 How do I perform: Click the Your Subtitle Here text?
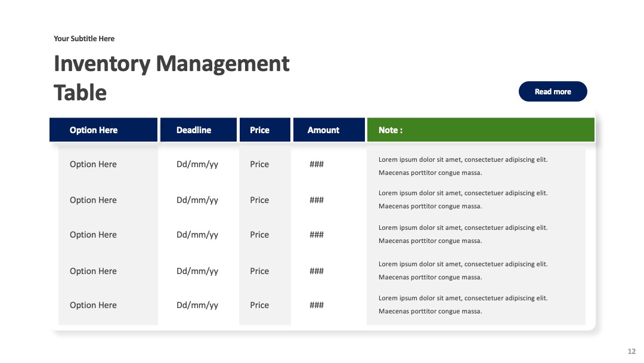pyautogui.click(x=84, y=39)
